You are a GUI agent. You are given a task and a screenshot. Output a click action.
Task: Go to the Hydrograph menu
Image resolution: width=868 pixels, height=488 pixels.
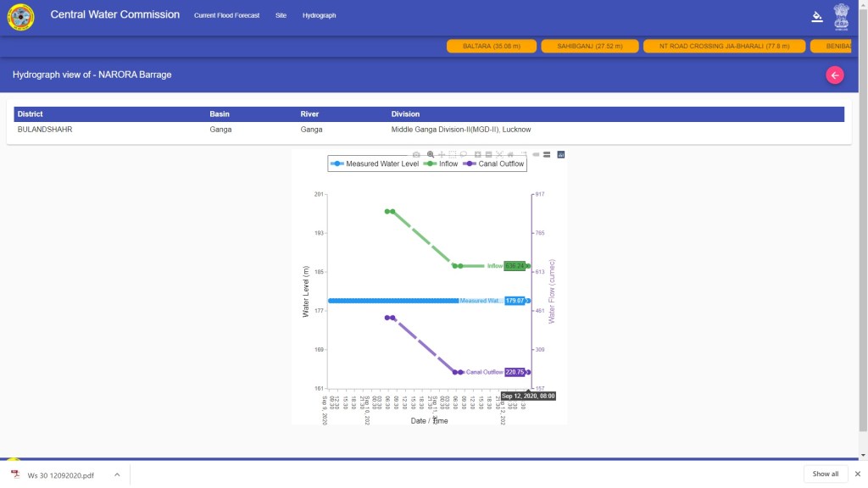coord(319,16)
